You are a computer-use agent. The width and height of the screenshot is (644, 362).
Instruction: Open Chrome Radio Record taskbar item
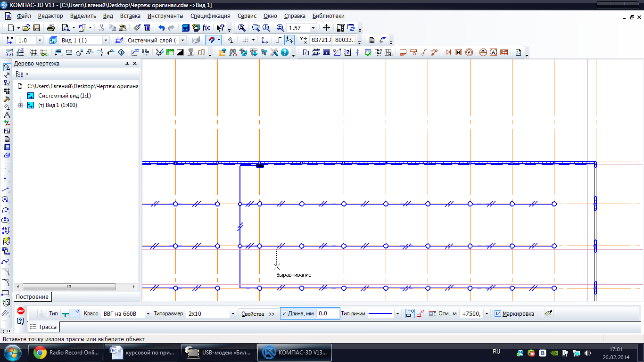(66, 353)
